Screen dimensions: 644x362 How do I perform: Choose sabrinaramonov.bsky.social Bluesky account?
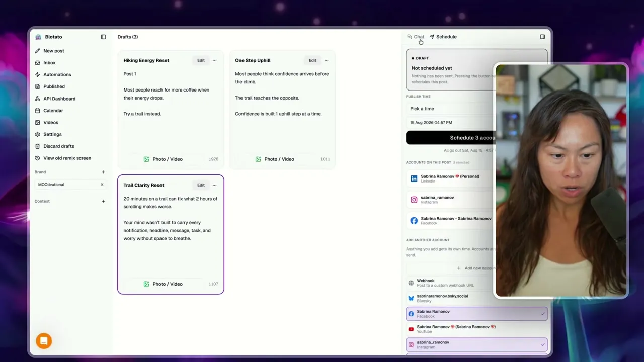point(450,298)
